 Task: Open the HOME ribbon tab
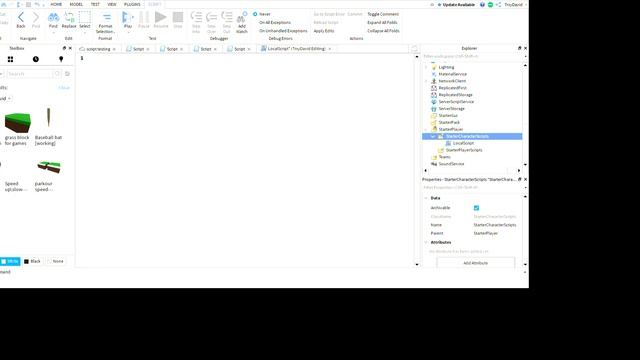[56, 4]
